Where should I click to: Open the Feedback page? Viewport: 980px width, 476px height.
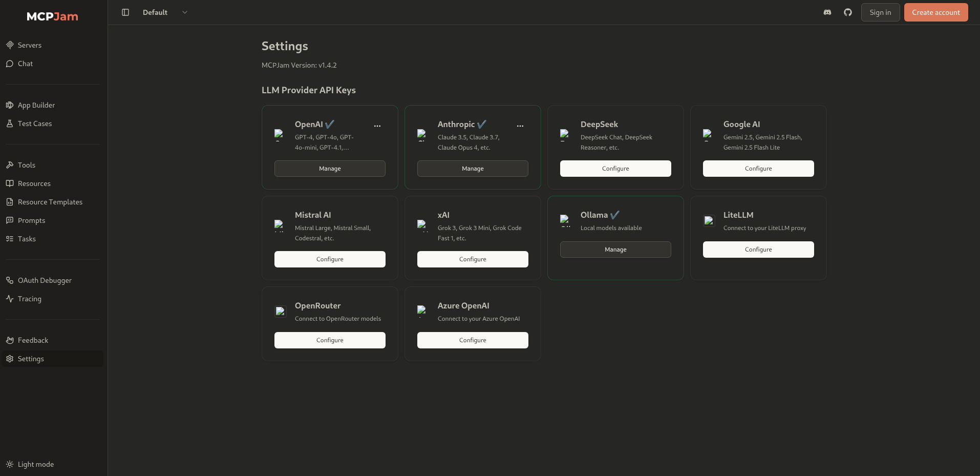point(52,340)
